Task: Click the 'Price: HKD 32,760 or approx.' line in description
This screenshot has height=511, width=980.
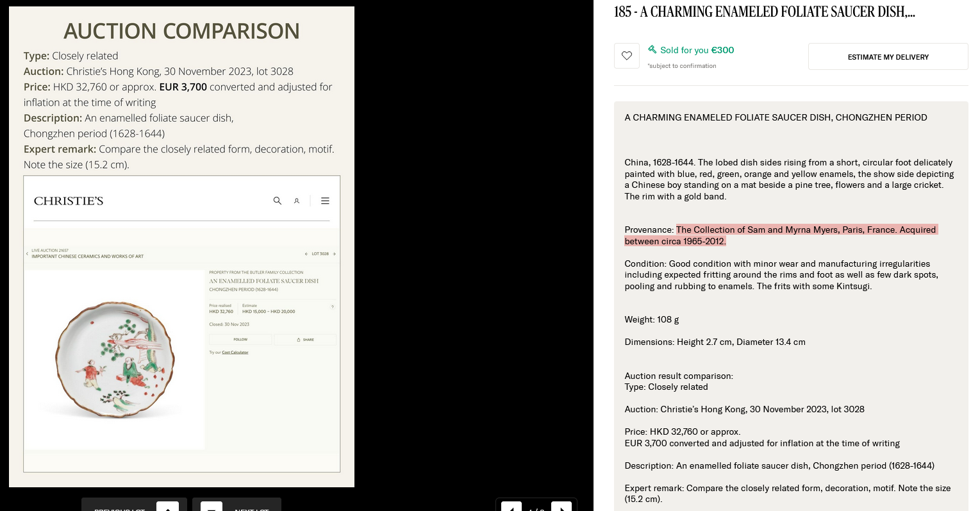Action: tap(683, 431)
